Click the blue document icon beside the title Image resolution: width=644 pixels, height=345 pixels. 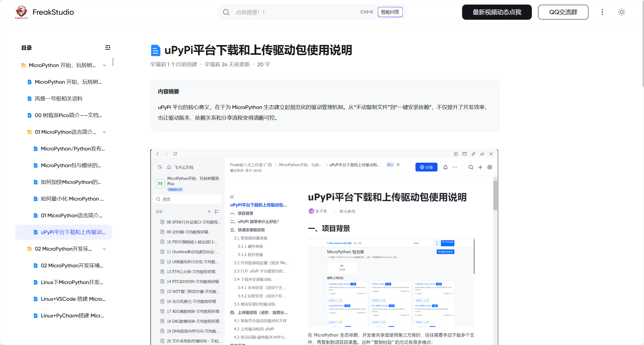155,50
